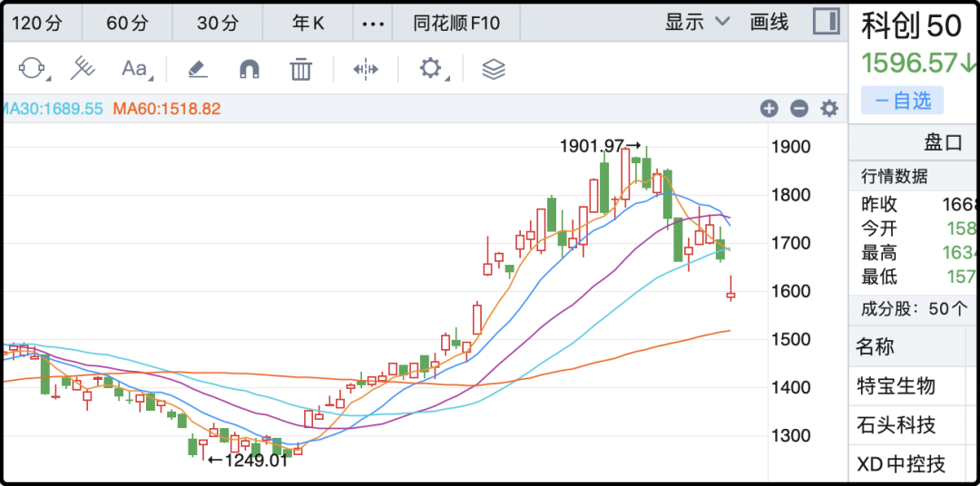Viewport: 980px width, 486px height.
Task: Click the 画线 drawing button
Action: pyautogui.click(x=769, y=23)
